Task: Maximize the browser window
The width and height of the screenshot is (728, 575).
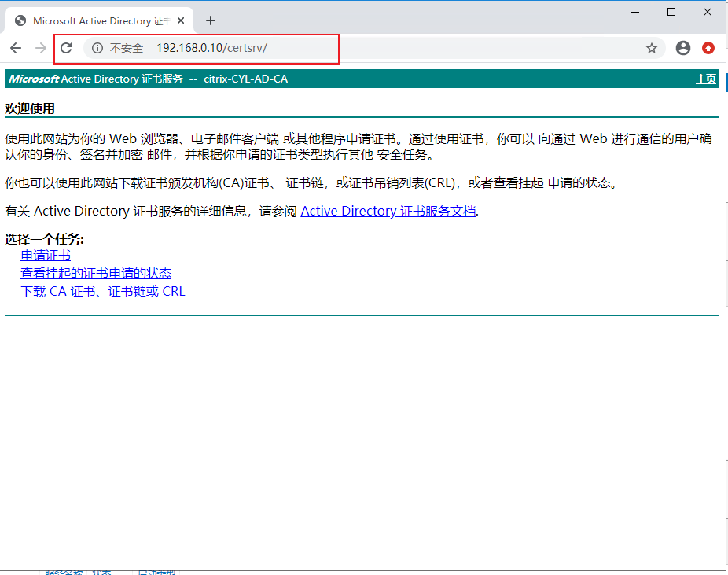Action: click(x=671, y=12)
